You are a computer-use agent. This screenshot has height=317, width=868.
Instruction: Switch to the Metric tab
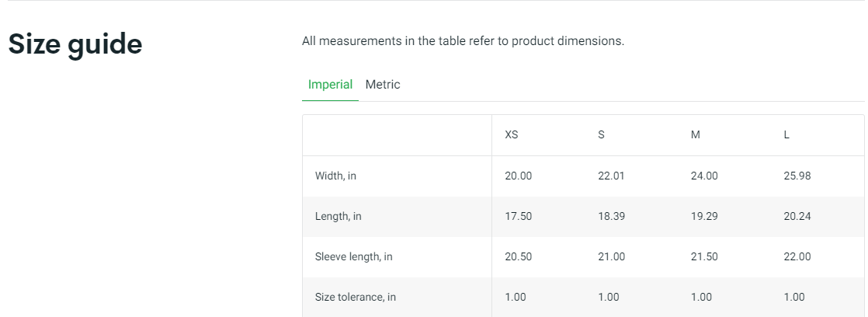[x=383, y=85]
